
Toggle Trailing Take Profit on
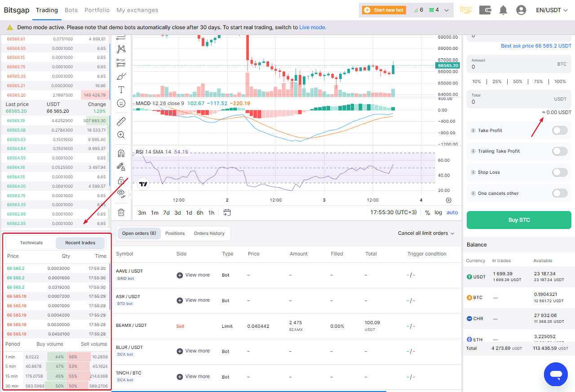pyautogui.click(x=560, y=151)
